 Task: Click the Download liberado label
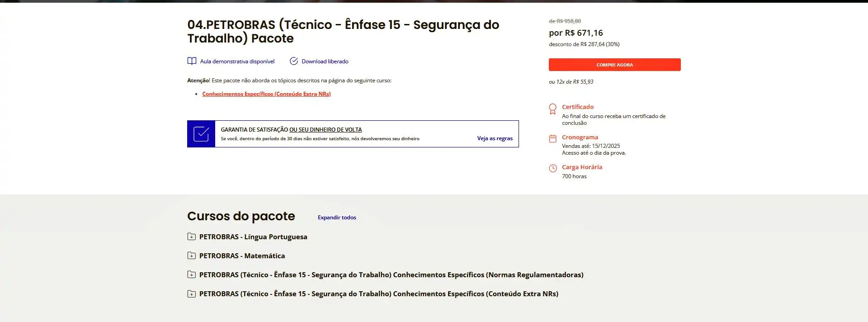(x=325, y=62)
